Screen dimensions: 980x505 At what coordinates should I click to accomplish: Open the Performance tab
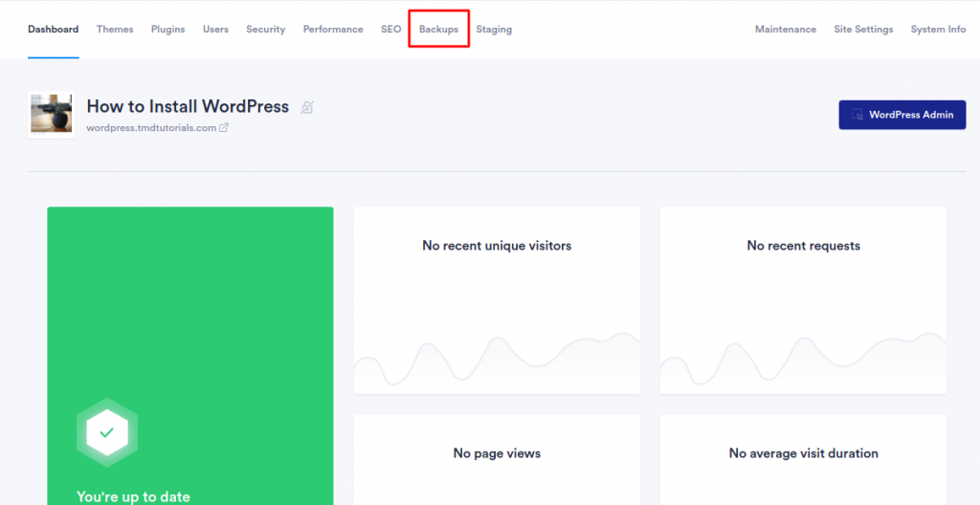[x=333, y=30]
